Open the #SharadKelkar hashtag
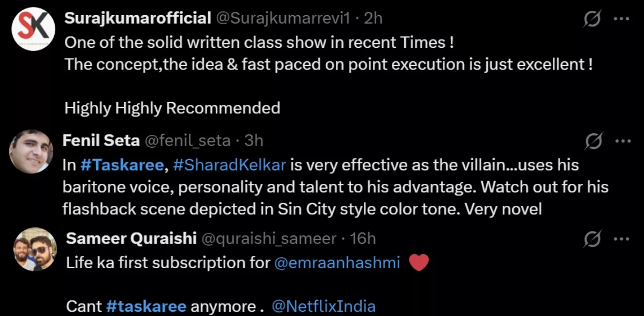The width and height of the screenshot is (644, 316). click(x=230, y=165)
